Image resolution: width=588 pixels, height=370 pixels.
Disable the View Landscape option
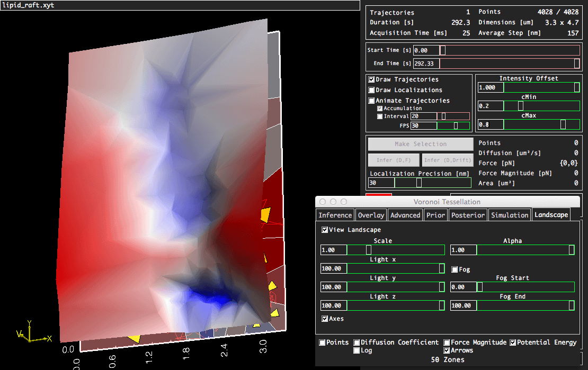coord(325,230)
